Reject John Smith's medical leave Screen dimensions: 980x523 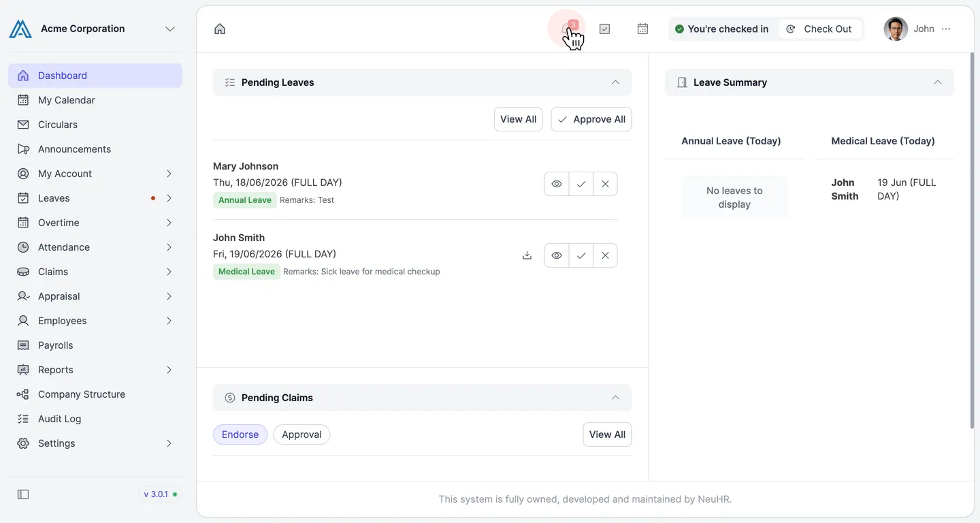point(605,255)
